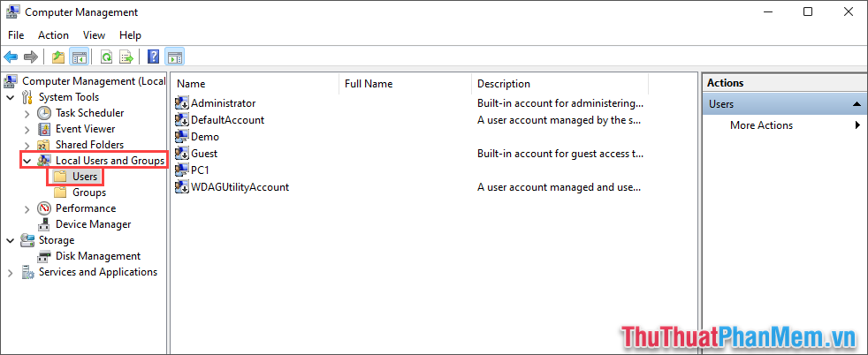Click the Back arrow toolbar icon

tap(11, 57)
